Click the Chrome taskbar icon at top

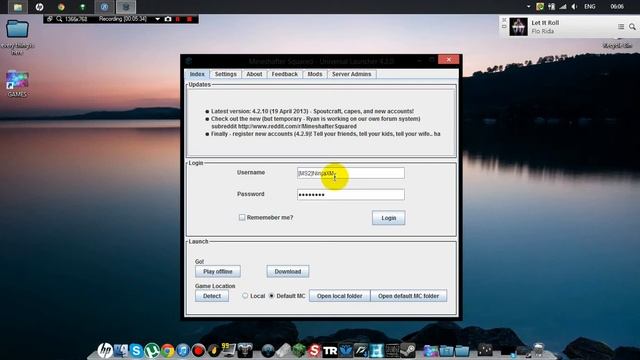(x=61, y=7)
